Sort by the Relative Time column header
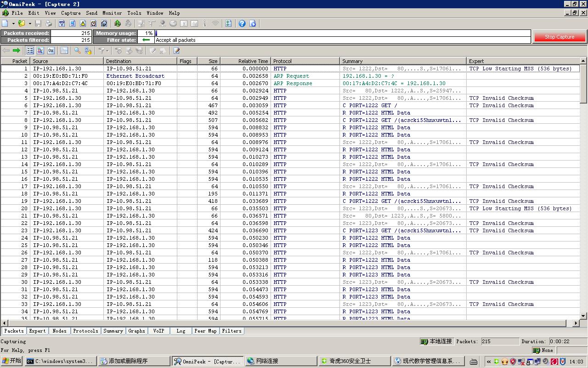Image resolution: width=588 pixels, height=368 pixels. [x=245, y=61]
